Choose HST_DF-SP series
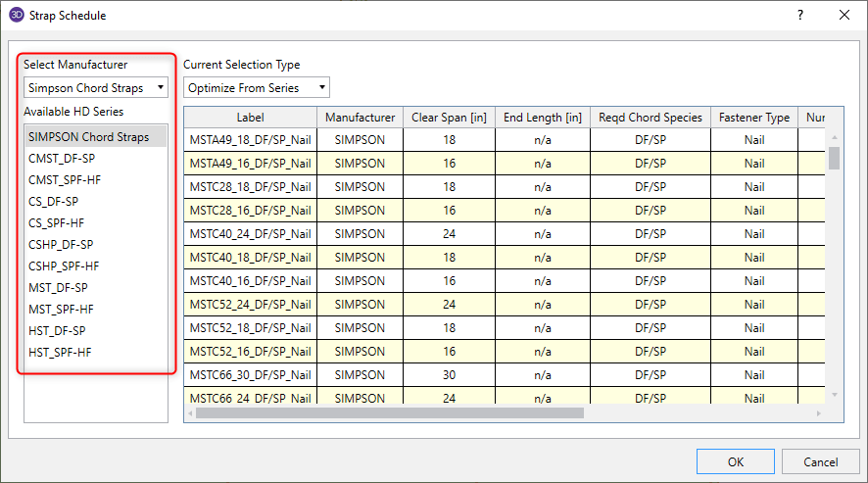 pyautogui.click(x=57, y=331)
